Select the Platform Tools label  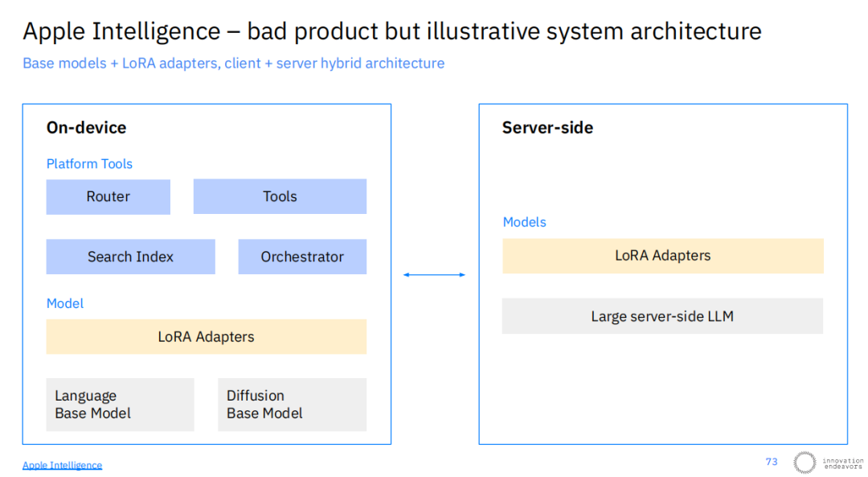click(x=89, y=164)
